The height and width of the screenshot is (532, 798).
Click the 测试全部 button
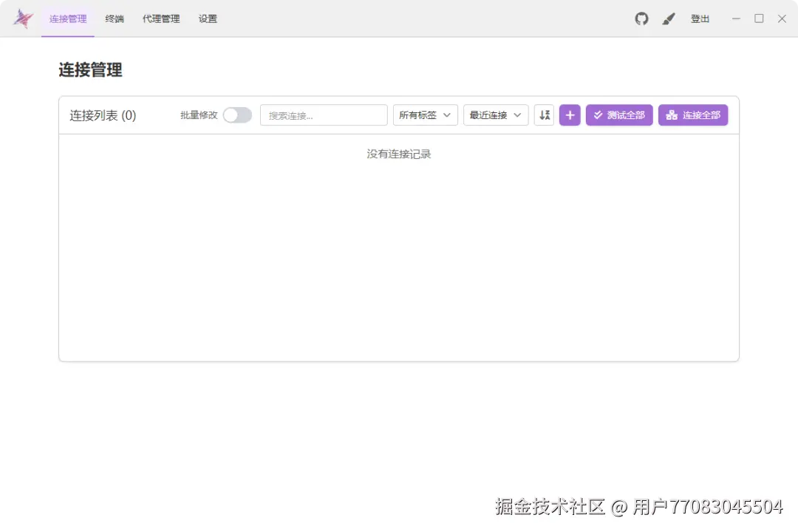point(619,115)
